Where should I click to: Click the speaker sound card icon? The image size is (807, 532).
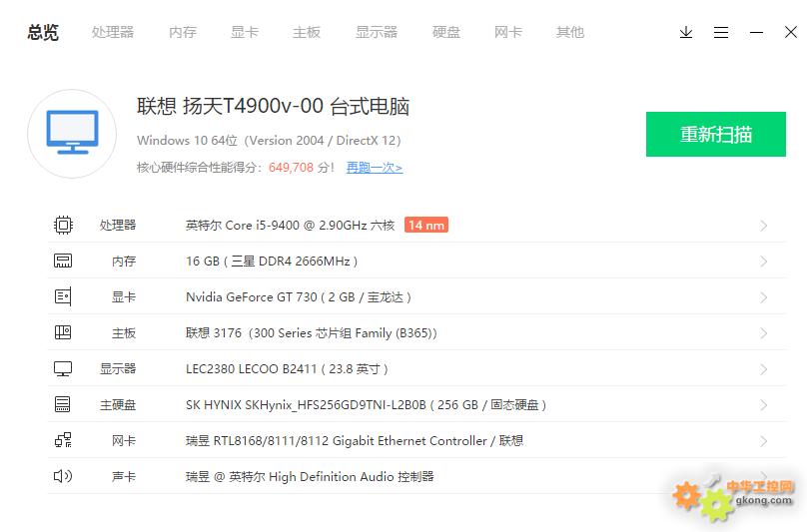coord(63,476)
